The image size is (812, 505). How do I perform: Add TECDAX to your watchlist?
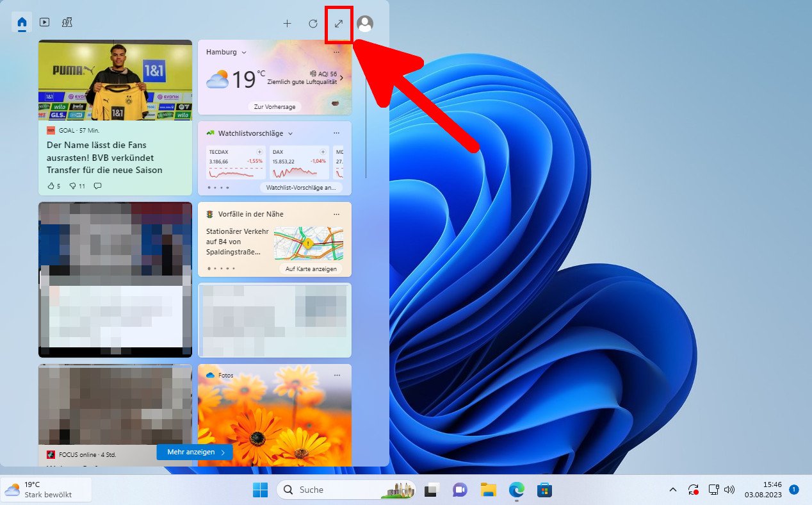tap(259, 152)
